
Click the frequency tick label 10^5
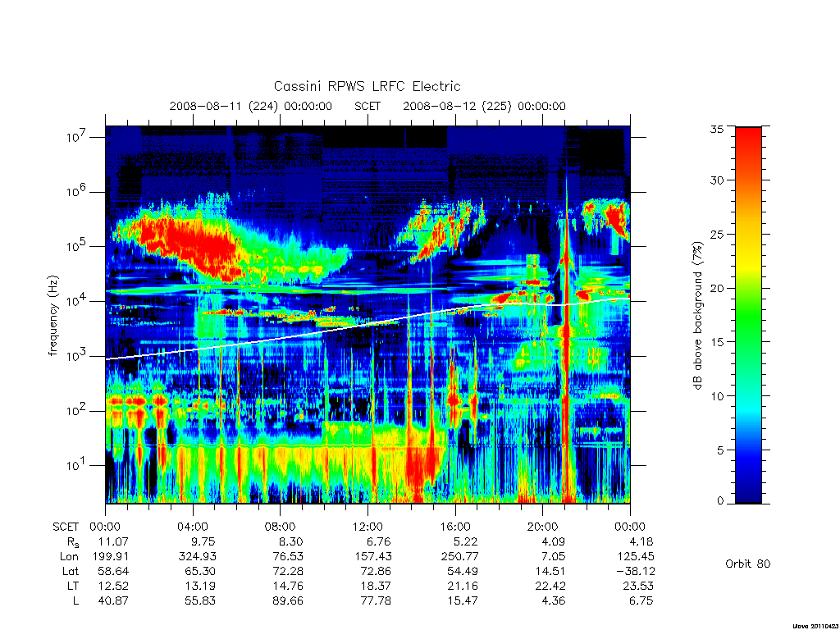click(77, 246)
